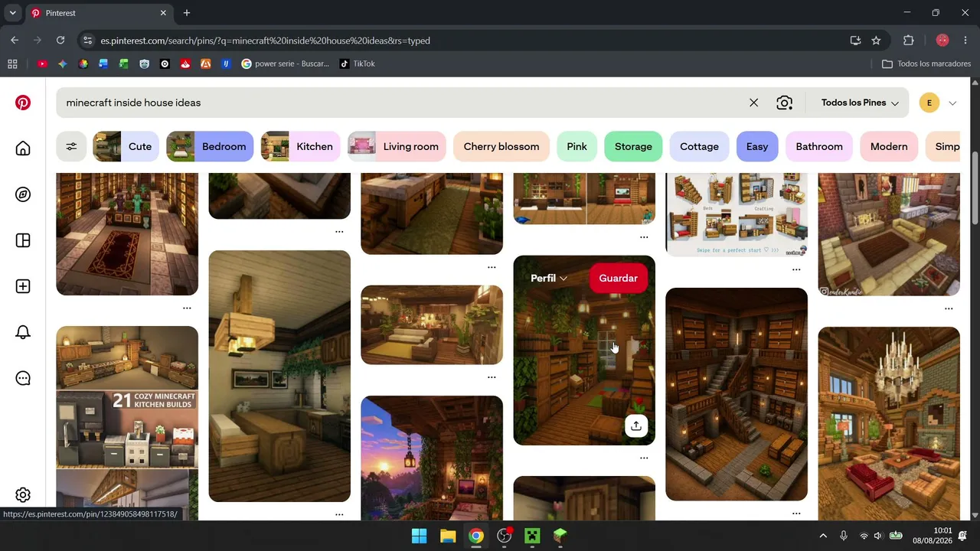Screen dimensions: 980x551
Task: Open the TikTok bookmark
Action: [358, 64]
